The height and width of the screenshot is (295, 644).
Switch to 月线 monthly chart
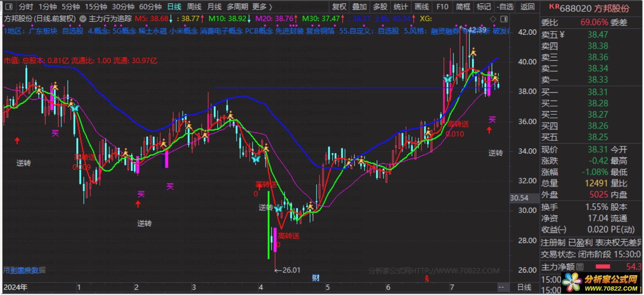click(214, 7)
